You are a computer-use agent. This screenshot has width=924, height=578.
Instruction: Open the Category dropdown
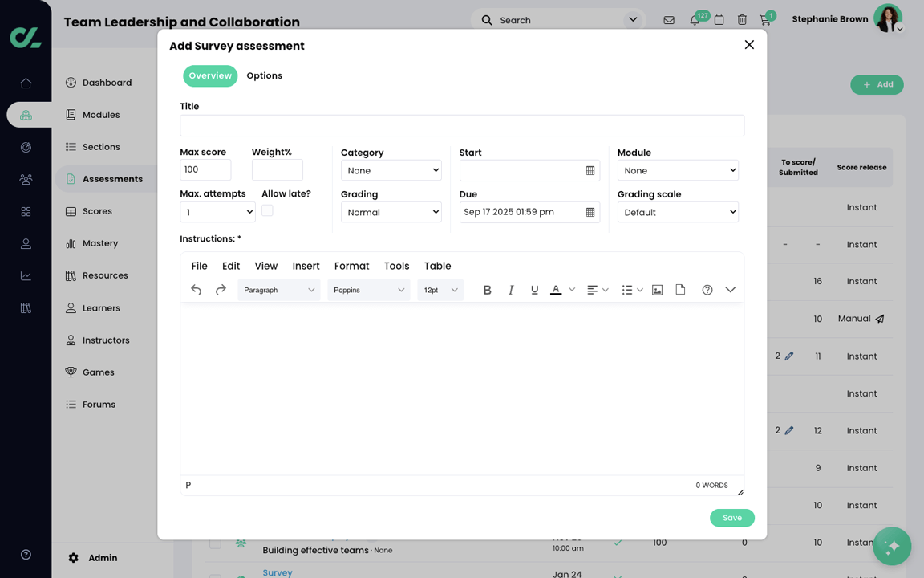point(391,170)
